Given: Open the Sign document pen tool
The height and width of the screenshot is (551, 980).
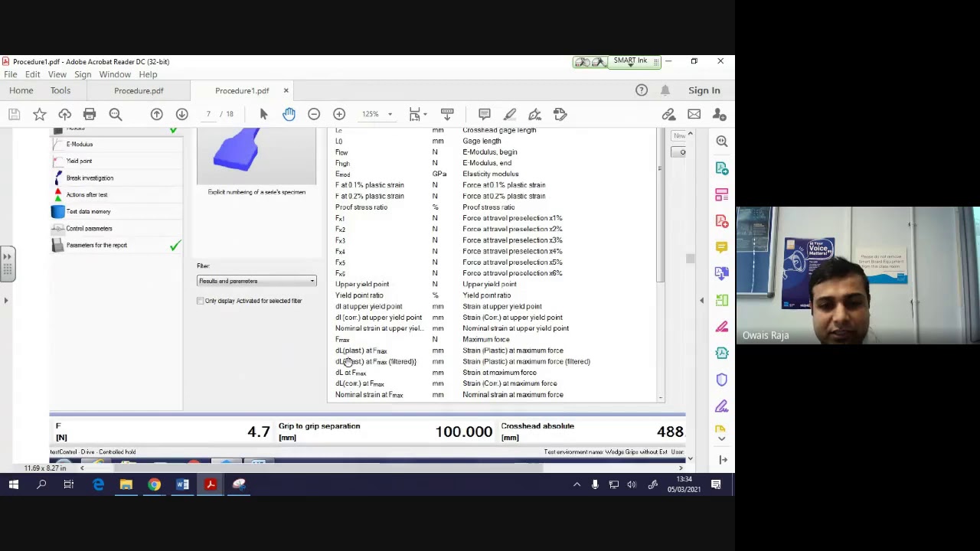Looking at the screenshot, I should [534, 114].
